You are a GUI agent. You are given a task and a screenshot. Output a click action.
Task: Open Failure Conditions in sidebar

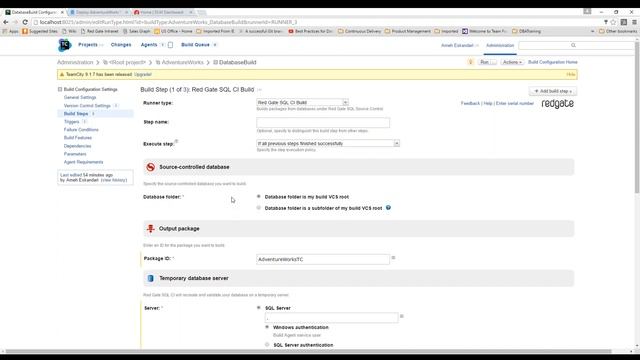(81, 129)
